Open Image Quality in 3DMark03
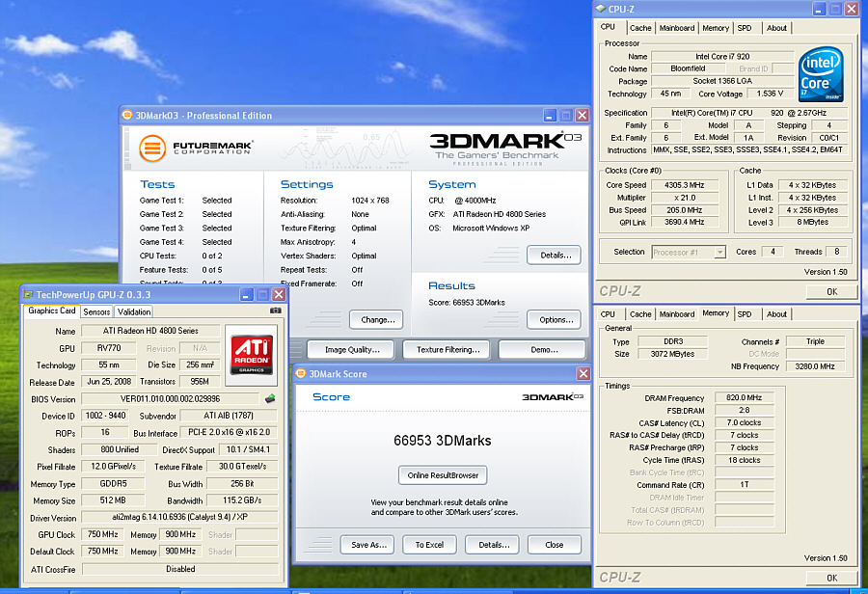The image size is (868, 594). click(x=351, y=349)
